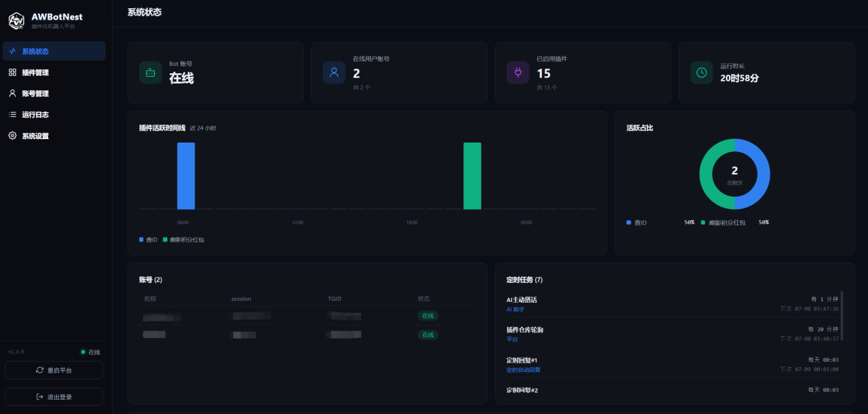Click 下次 07-08 03:47:36 timestamp
868x414 pixels.
[809, 308]
